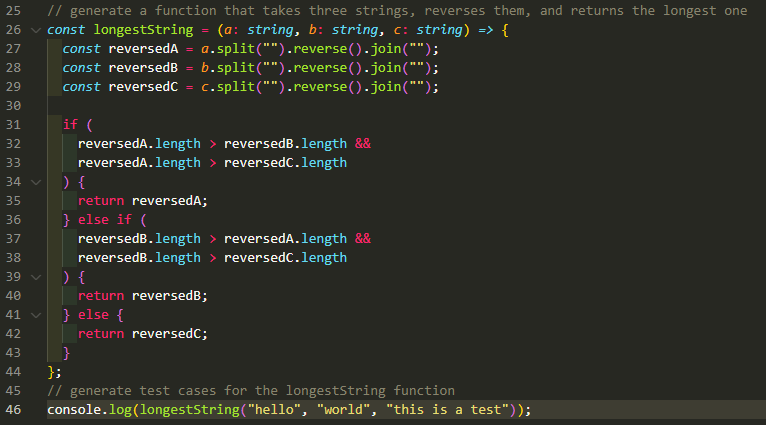Click line number 46 in the gutter
The width and height of the screenshot is (766, 425).
[x=14, y=409]
